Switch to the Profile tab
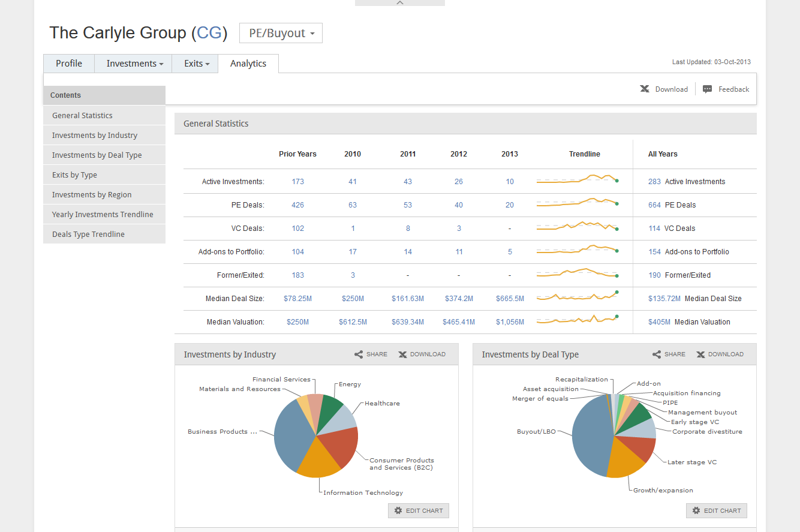 tap(69, 64)
